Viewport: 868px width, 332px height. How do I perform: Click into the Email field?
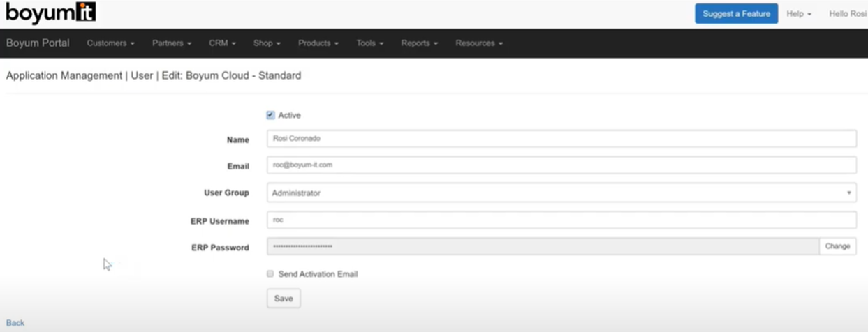[561, 165]
